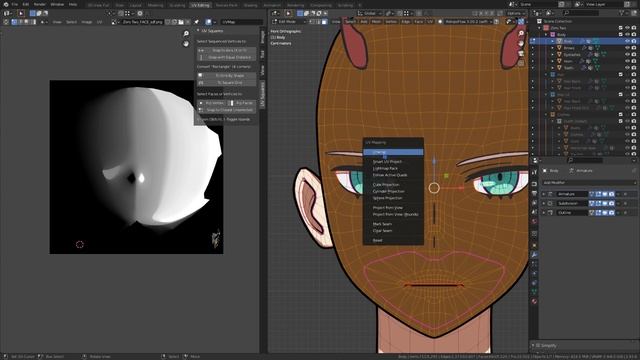Toggle perspective/orthographic grid icon in viewport
The width and height of the screenshot is (640, 360).
(x=521, y=63)
